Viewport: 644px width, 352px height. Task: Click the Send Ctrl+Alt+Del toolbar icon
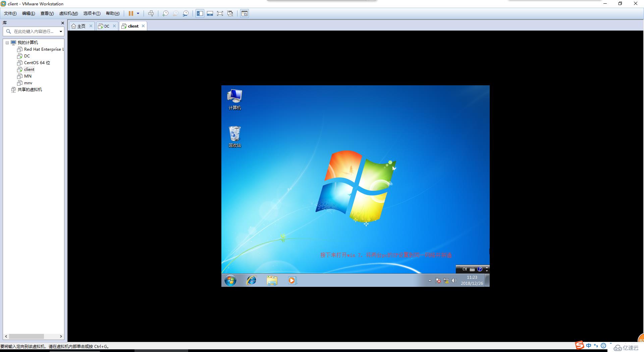tap(151, 13)
